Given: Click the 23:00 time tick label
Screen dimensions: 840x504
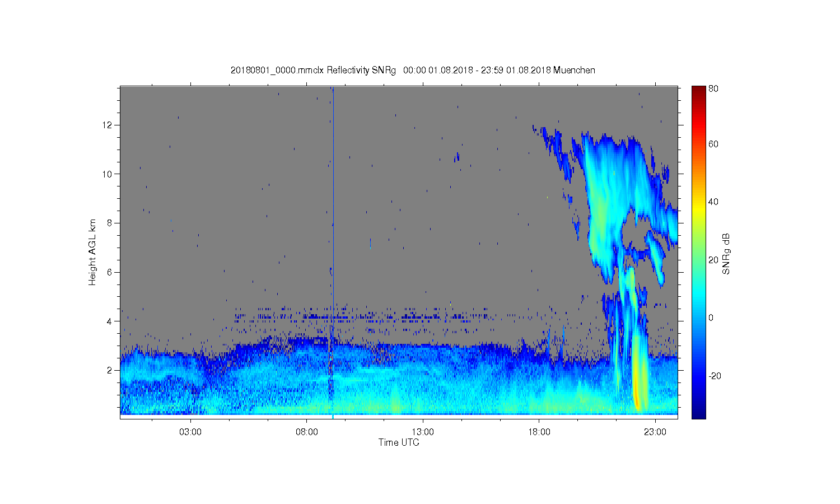Looking at the screenshot, I should click(655, 432).
